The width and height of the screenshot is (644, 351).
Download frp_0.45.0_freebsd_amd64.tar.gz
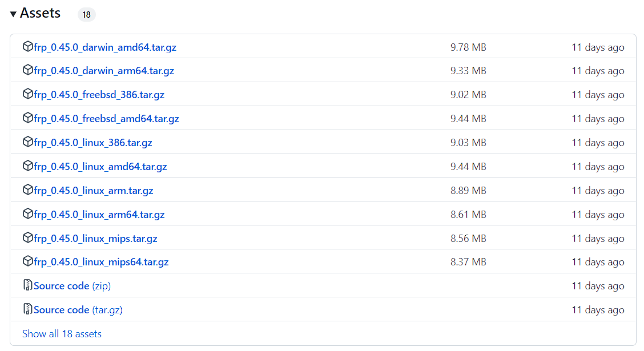click(106, 119)
